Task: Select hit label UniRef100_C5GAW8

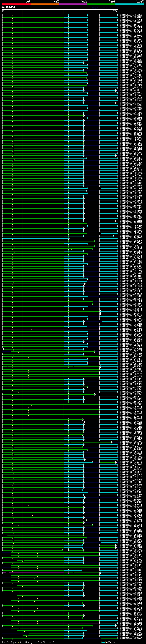Action: 131,583
